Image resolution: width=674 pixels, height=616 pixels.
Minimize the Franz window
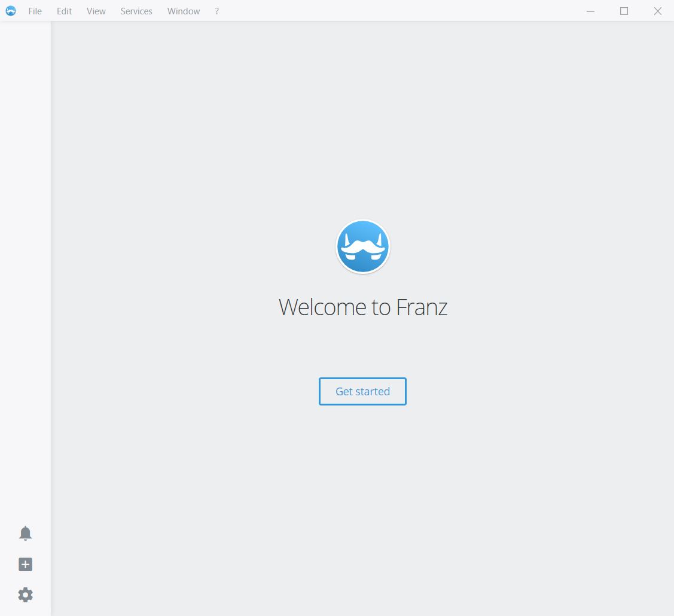click(591, 11)
